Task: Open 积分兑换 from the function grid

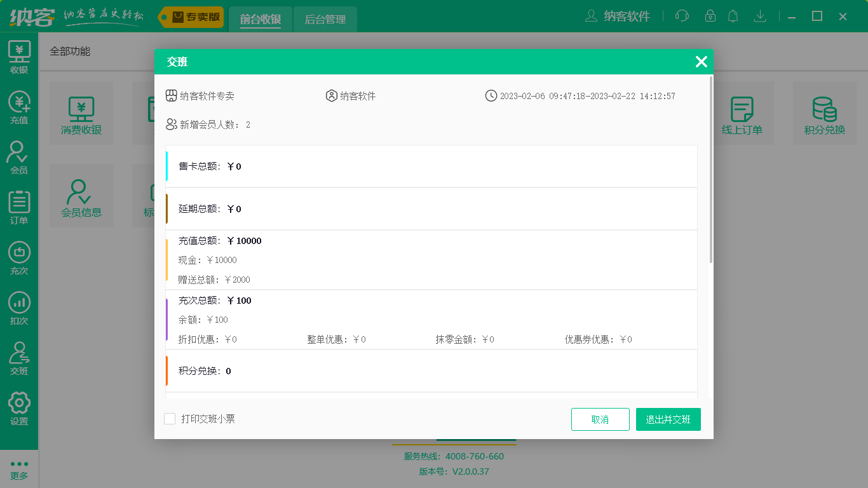Action: (x=824, y=112)
